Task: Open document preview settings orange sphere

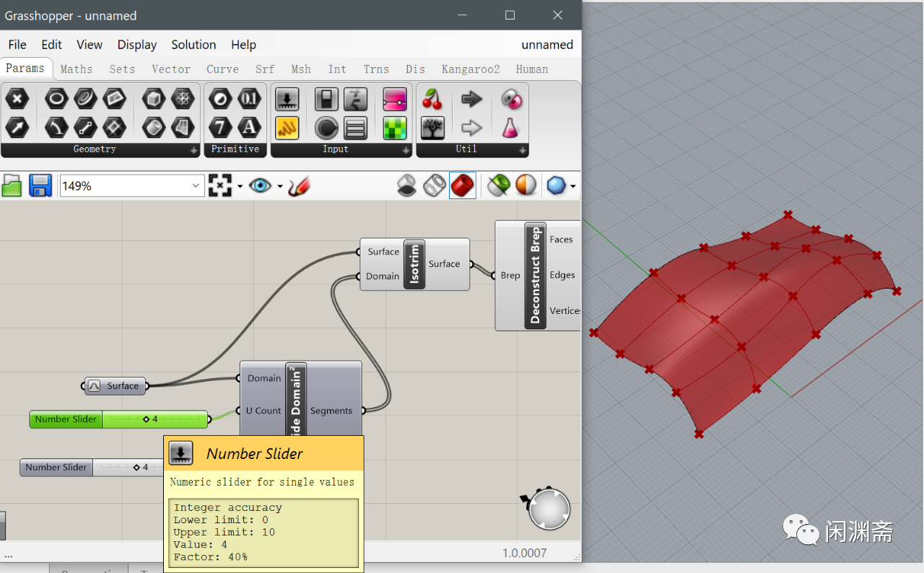Action: 526,185
